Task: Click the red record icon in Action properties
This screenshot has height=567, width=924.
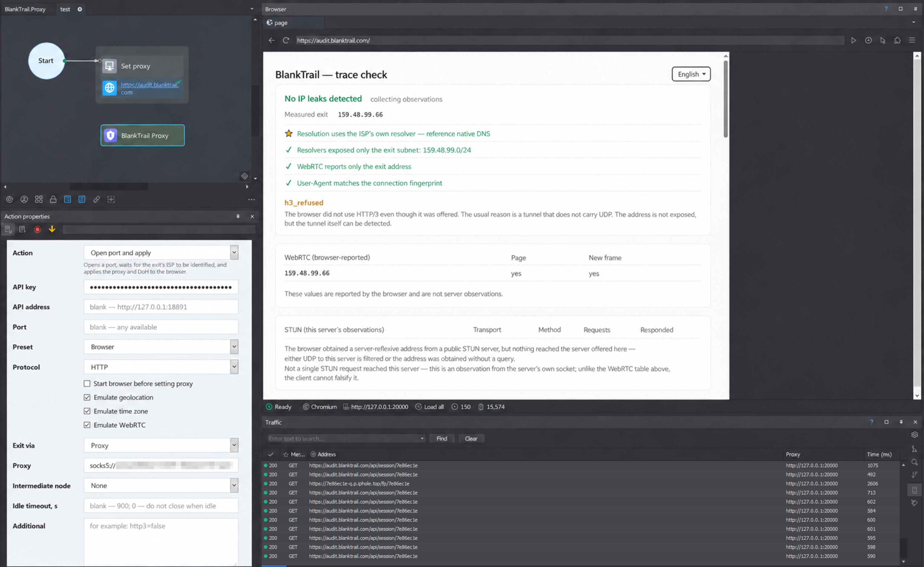Action: pyautogui.click(x=37, y=229)
